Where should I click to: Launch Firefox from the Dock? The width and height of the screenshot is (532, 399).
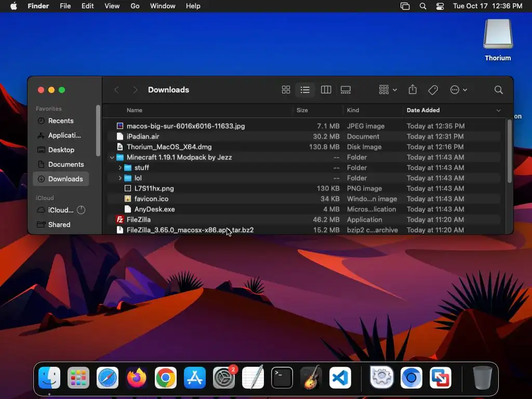pos(137,378)
